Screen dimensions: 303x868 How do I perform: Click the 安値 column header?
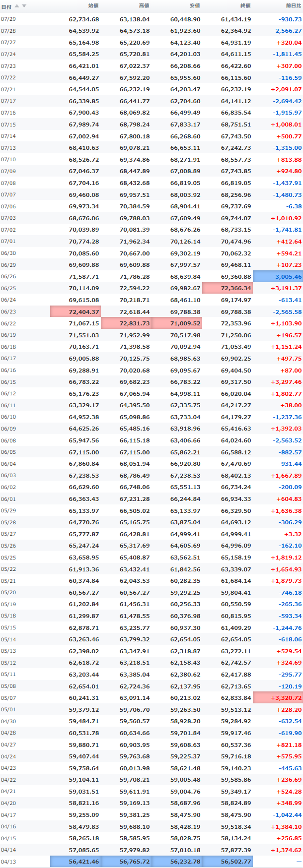coord(195,5)
